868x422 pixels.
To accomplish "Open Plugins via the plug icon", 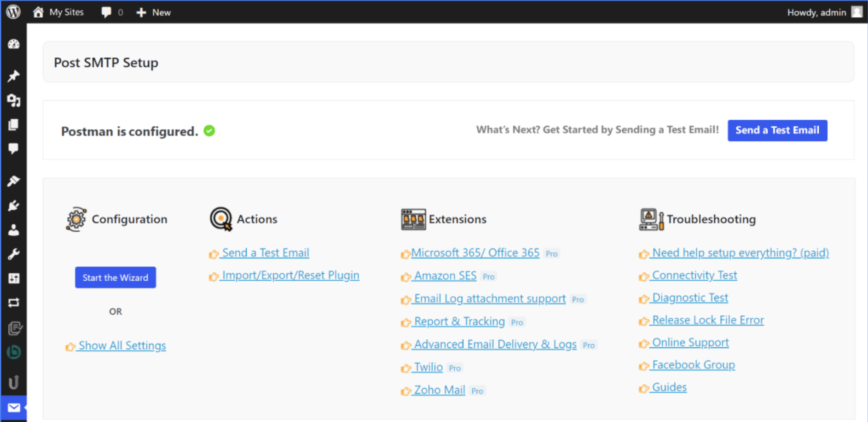I will (14, 205).
